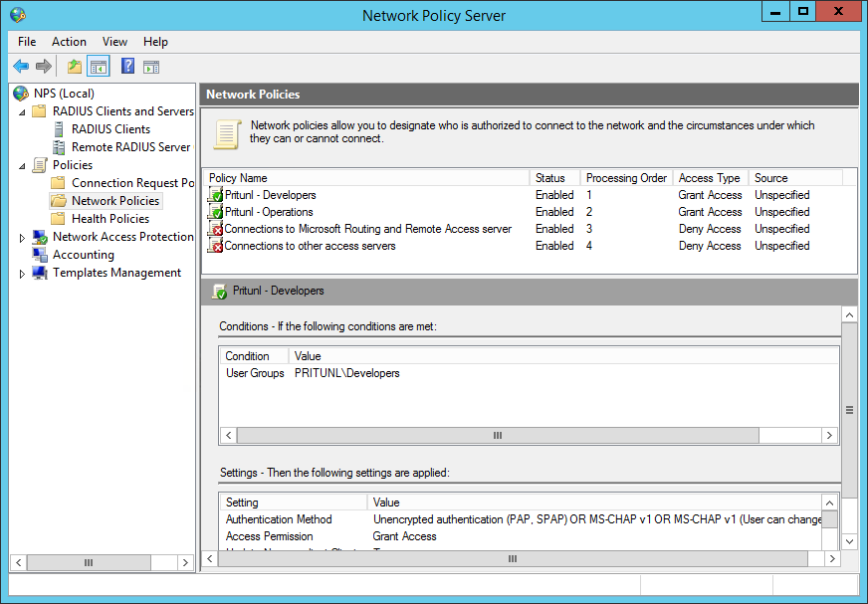Image resolution: width=868 pixels, height=604 pixels.
Task: Click the Up One Level folder icon
Action: tap(75, 67)
